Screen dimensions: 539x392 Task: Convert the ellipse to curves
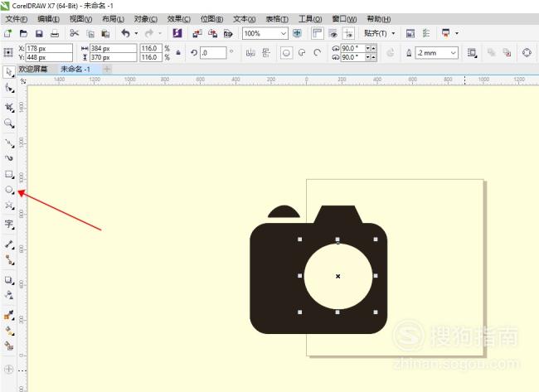(x=527, y=52)
